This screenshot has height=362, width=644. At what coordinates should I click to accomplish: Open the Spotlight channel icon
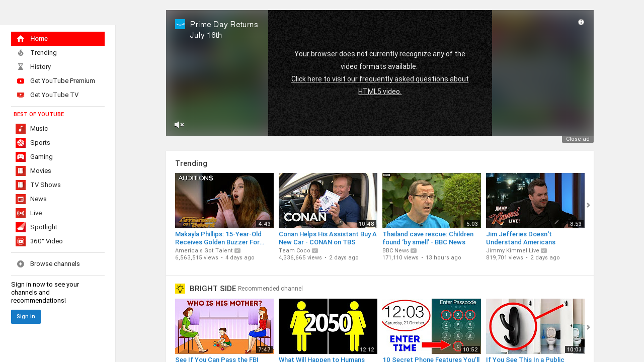coord(21,227)
